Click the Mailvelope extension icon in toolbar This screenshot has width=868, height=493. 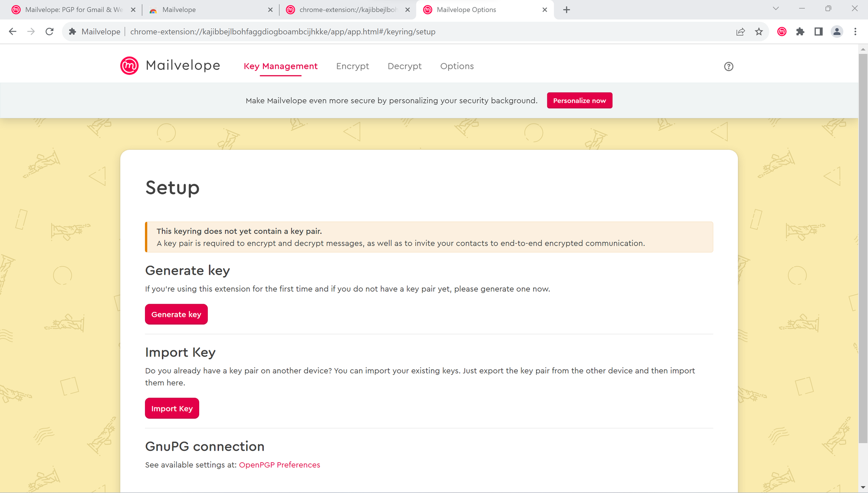click(782, 32)
